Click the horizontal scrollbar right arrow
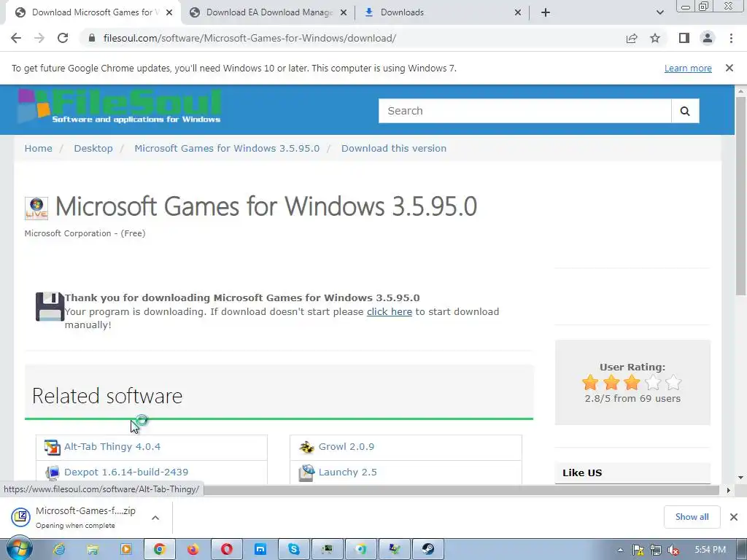Image resolution: width=747 pixels, height=560 pixels. tap(728, 490)
